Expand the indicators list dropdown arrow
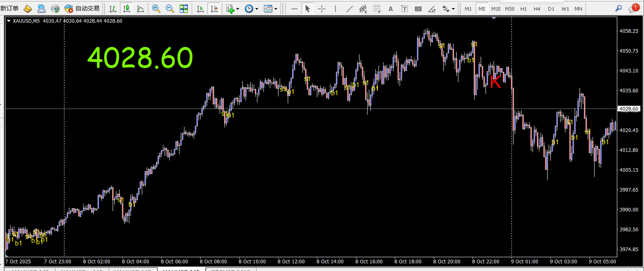This screenshot has width=644, height=271. point(237,9)
